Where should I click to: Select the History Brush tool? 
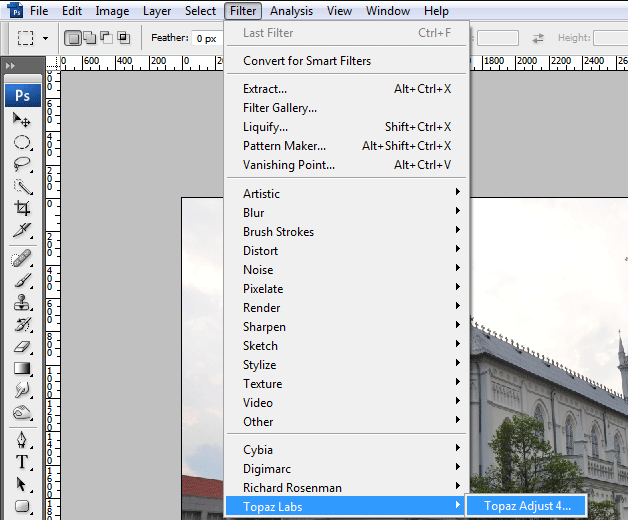pyautogui.click(x=22, y=324)
